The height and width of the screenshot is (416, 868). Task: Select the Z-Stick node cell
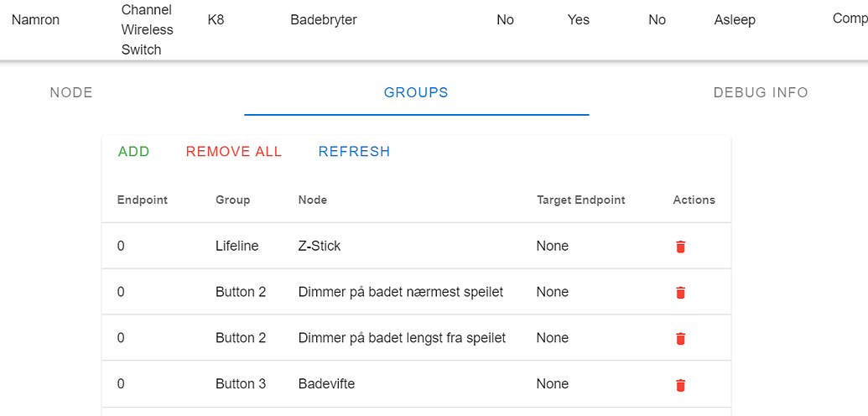tap(320, 246)
